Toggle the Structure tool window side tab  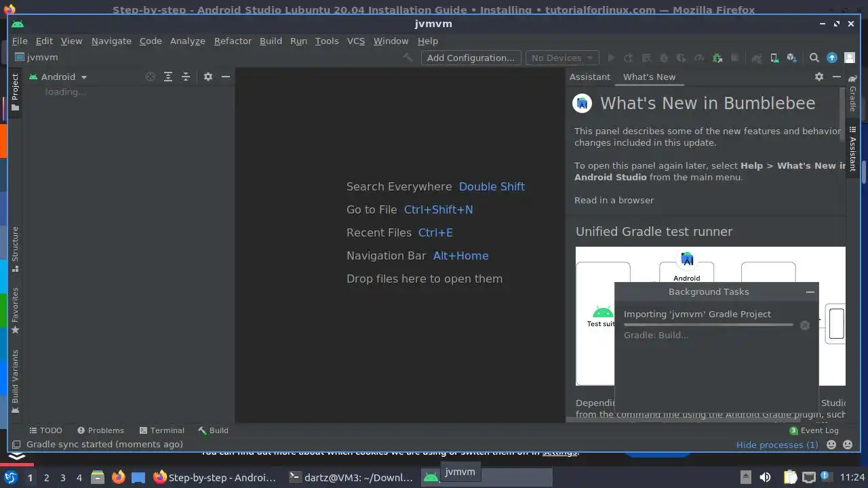tap(15, 249)
